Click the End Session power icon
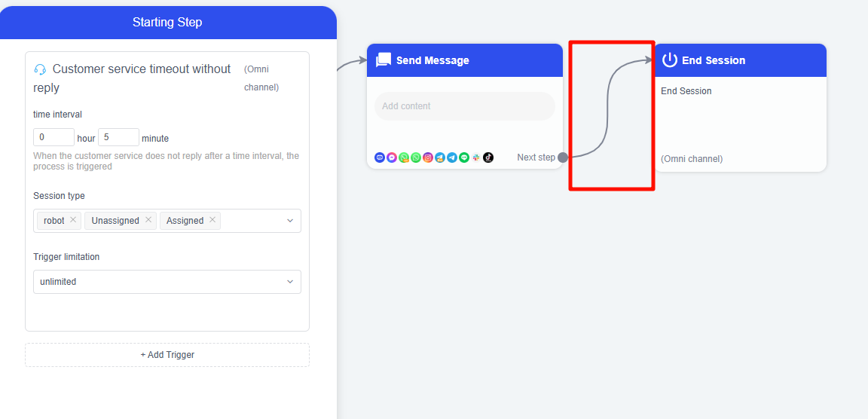Viewport: 868px width, 419px height. coord(670,60)
